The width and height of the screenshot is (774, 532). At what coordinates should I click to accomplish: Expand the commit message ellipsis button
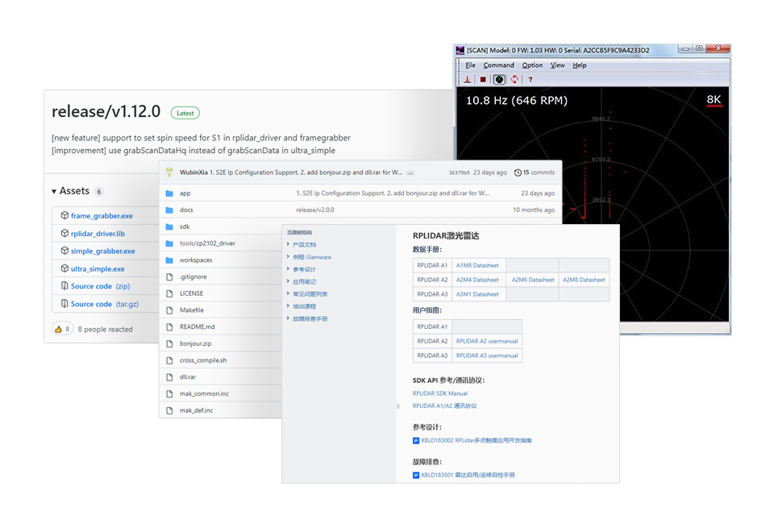coord(410,172)
